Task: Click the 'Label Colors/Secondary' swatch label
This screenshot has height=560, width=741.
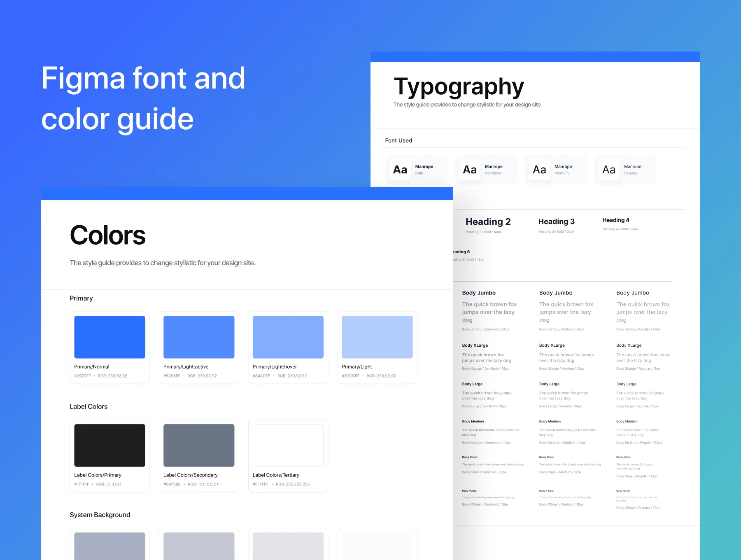Action: (191, 475)
